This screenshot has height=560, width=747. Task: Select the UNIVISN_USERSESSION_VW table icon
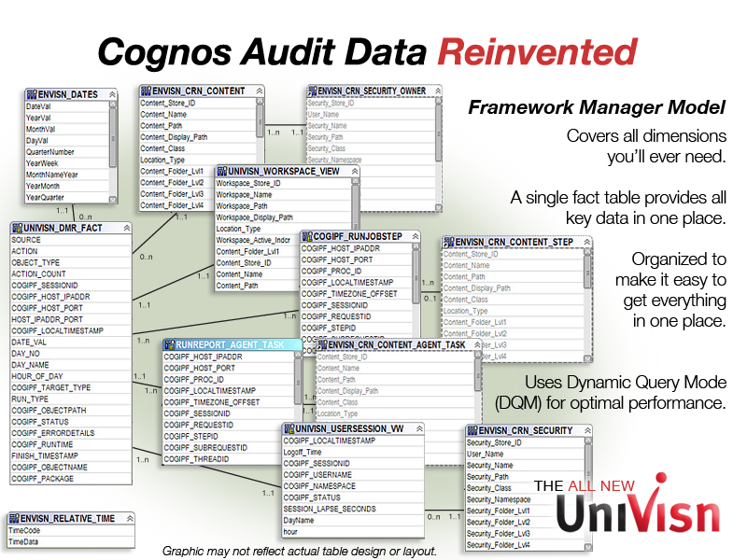pyautogui.click(x=288, y=427)
